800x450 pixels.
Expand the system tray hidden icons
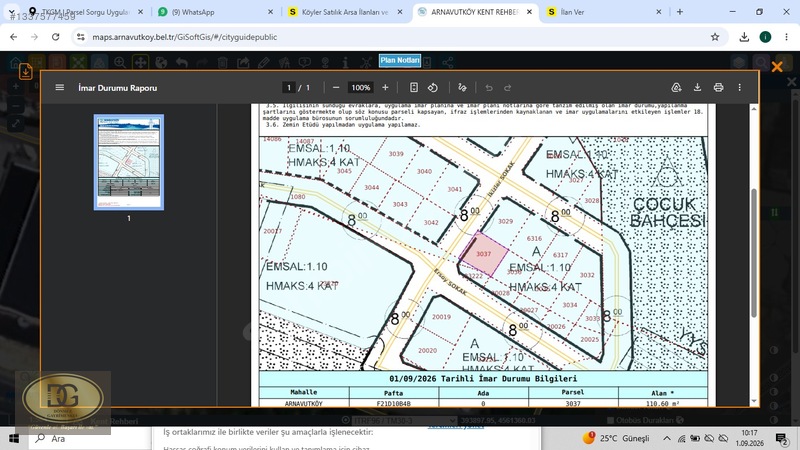[667, 438]
